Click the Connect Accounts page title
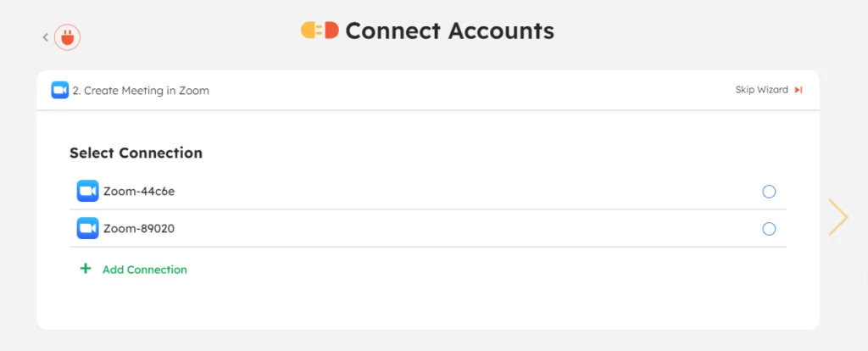 [x=449, y=31]
